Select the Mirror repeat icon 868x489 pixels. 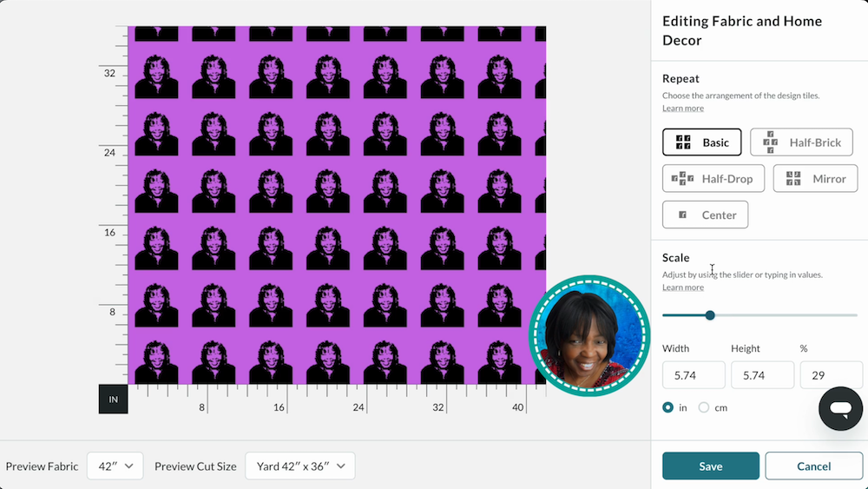click(x=793, y=178)
